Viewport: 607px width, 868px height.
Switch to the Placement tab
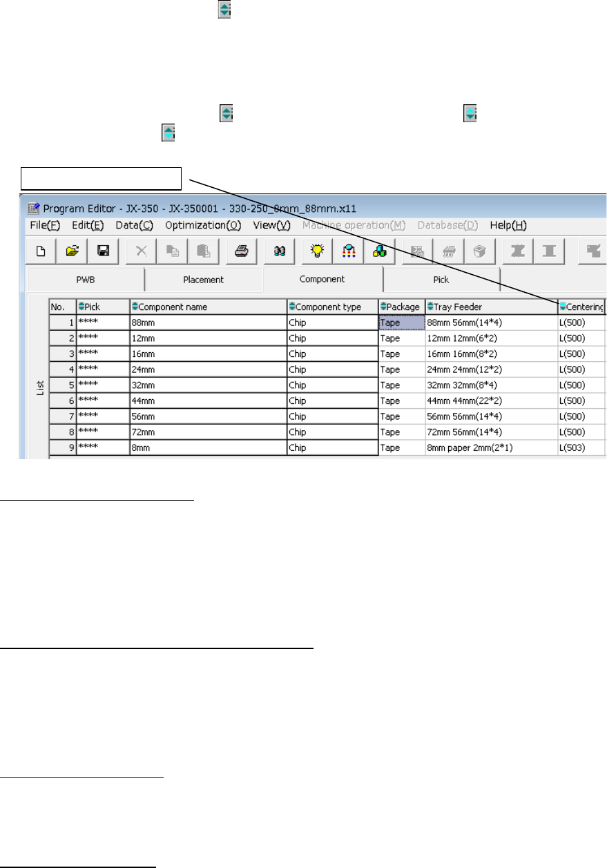(x=204, y=280)
